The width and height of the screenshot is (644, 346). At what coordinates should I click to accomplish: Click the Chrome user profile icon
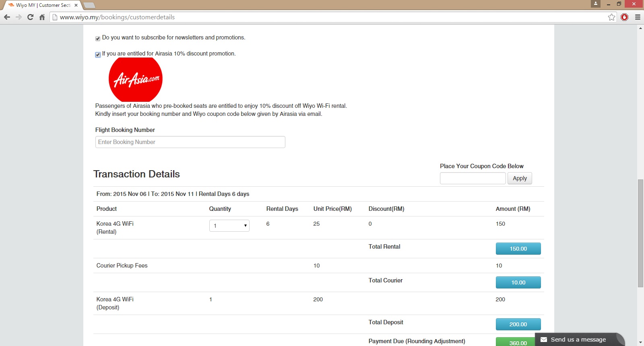click(596, 4)
